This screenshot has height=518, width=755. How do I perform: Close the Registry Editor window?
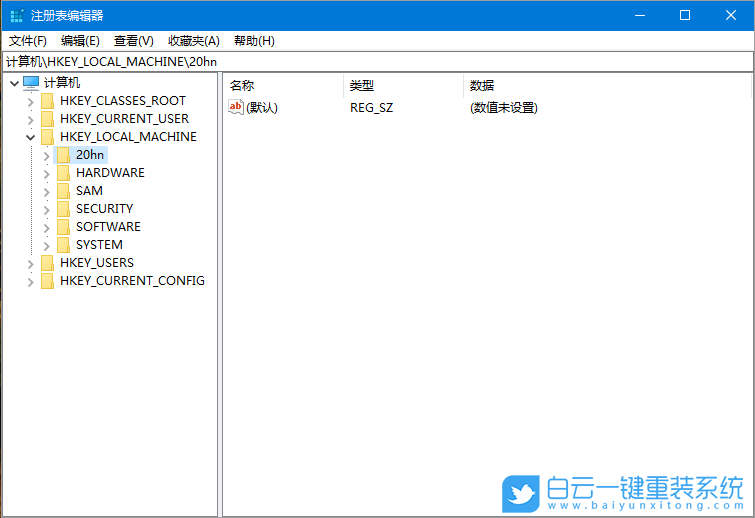coord(730,15)
